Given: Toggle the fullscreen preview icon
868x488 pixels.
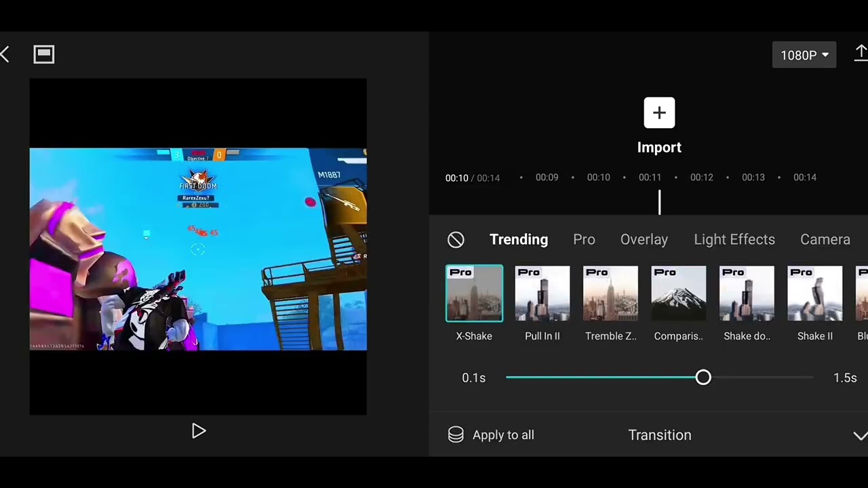Looking at the screenshot, I should pyautogui.click(x=44, y=55).
